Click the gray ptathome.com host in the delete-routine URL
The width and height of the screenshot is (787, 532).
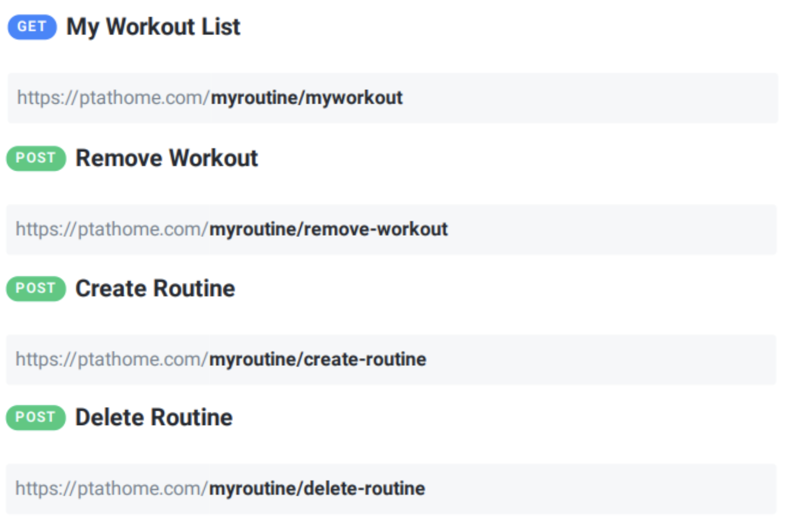139,489
